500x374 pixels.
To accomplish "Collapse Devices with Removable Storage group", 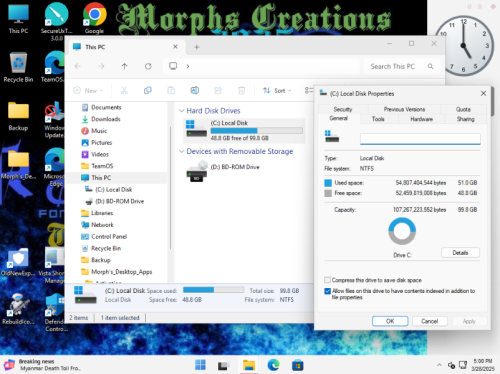I will tap(182, 151).
